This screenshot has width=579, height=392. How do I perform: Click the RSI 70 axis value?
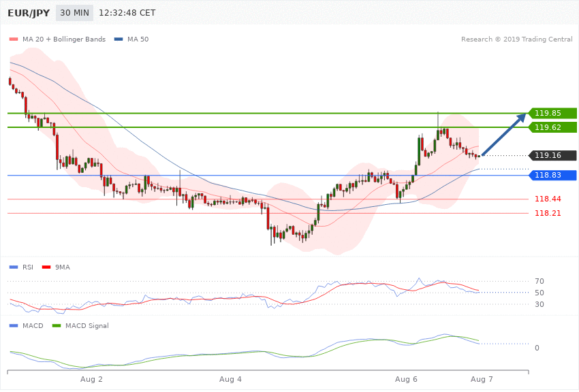point(539,281)
